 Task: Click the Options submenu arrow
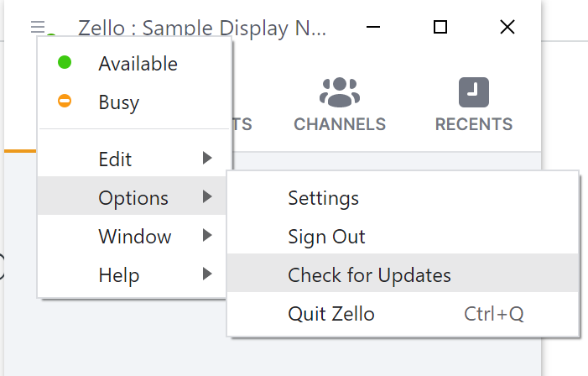pyautogui.click(x=207, y=196)
